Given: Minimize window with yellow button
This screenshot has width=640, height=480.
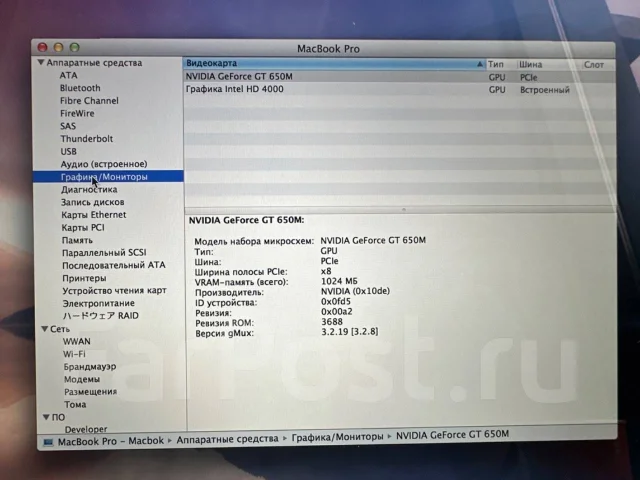Looking at the screenshot, I should (58, 47).
